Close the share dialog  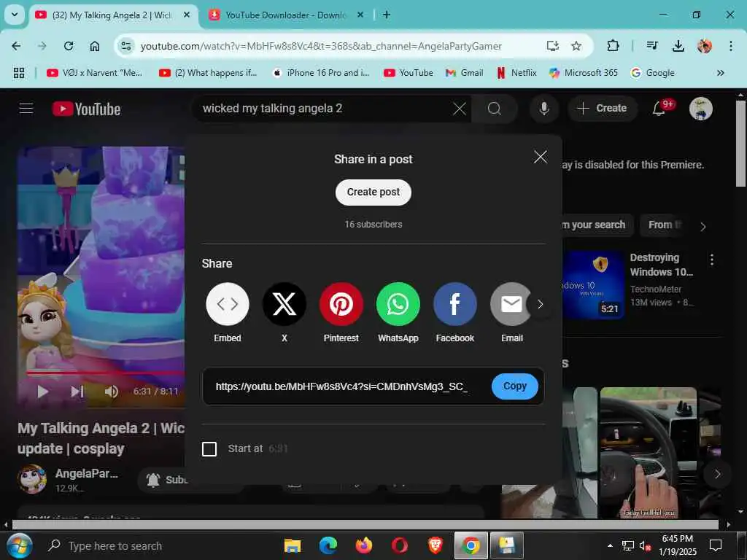point(541,157)
